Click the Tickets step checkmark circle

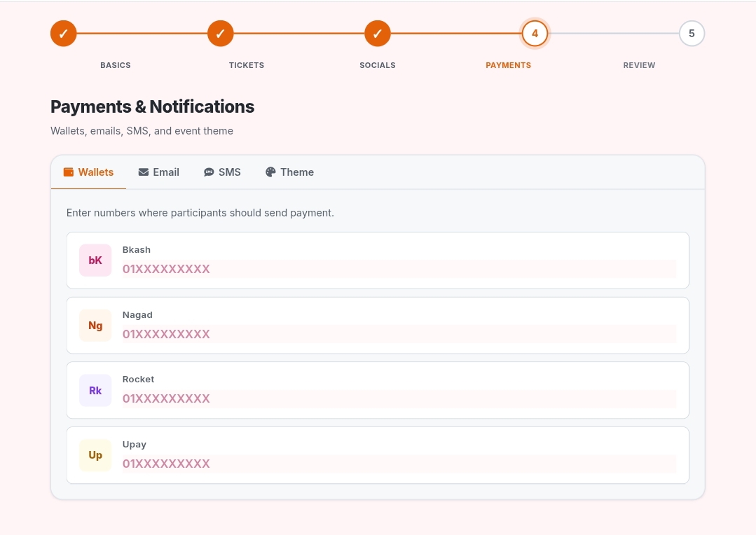220,34
